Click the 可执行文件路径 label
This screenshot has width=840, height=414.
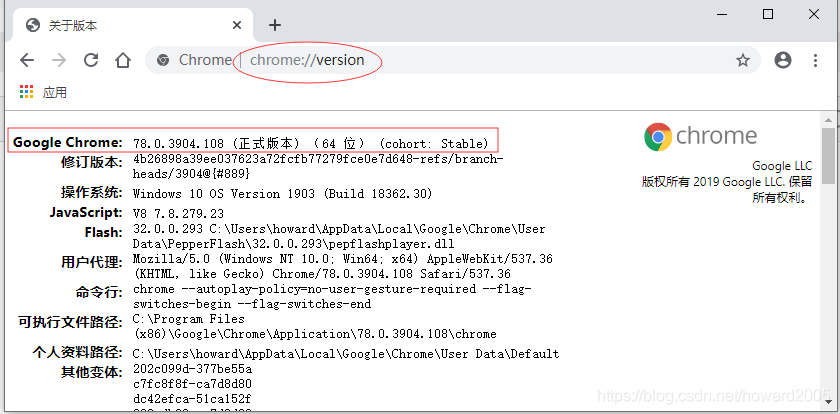point(70,322)
